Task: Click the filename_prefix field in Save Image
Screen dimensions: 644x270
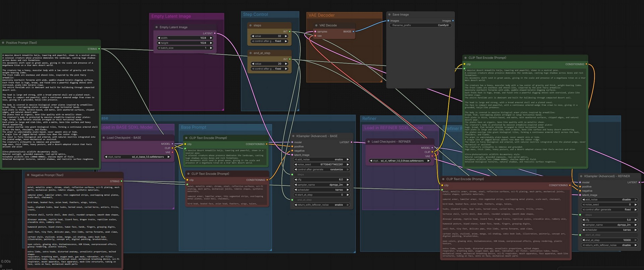Action: click(420, 25)
